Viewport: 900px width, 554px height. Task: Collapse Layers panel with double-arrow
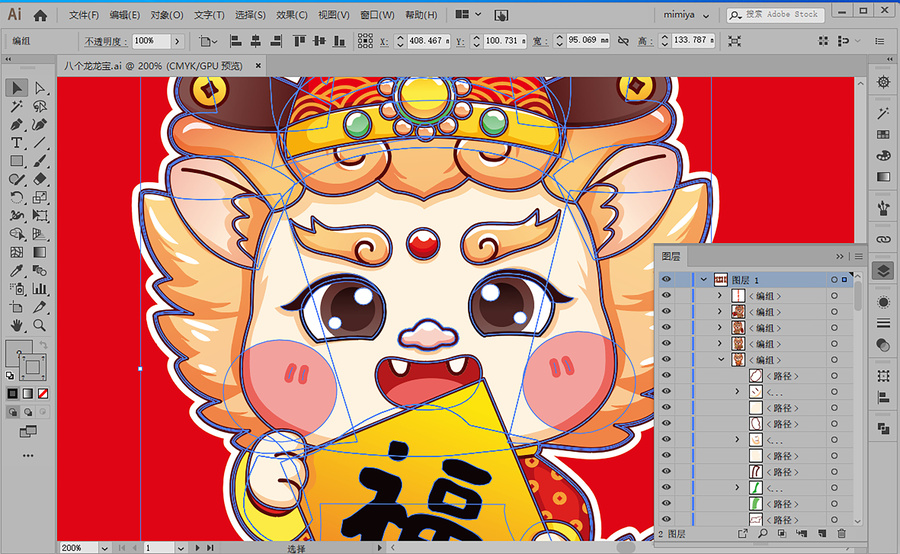(x=840, y=256)
